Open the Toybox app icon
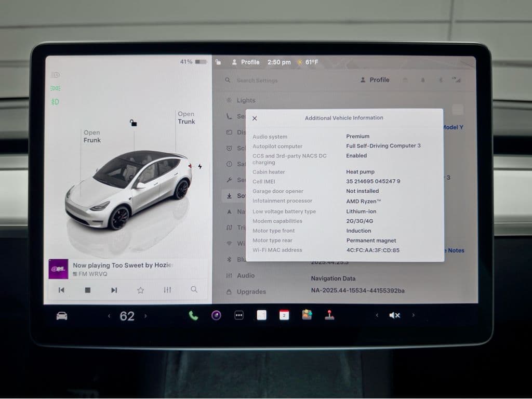 tap(307, 314)
